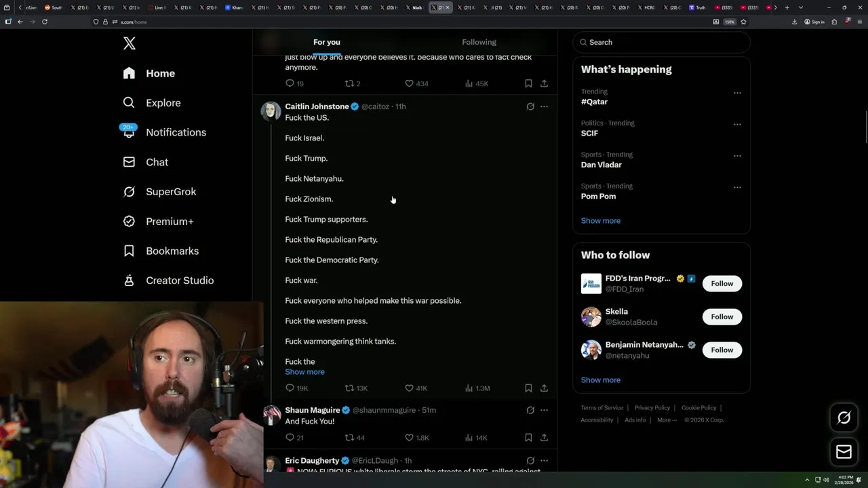Open the Cookie Policy link

[698, 408]
